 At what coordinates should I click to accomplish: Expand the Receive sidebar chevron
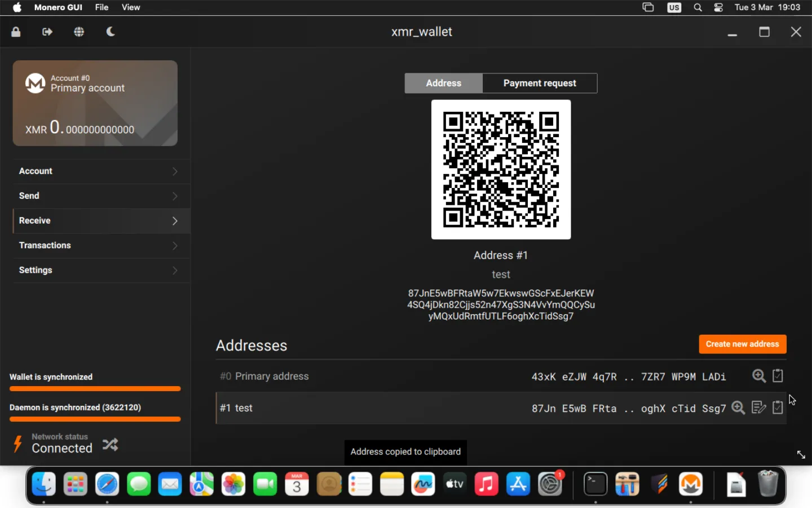pos(175,221)
